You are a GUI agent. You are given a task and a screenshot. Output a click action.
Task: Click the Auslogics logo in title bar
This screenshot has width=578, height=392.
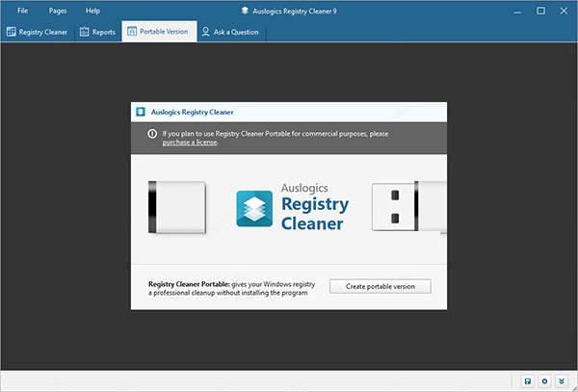pos(245,11)
